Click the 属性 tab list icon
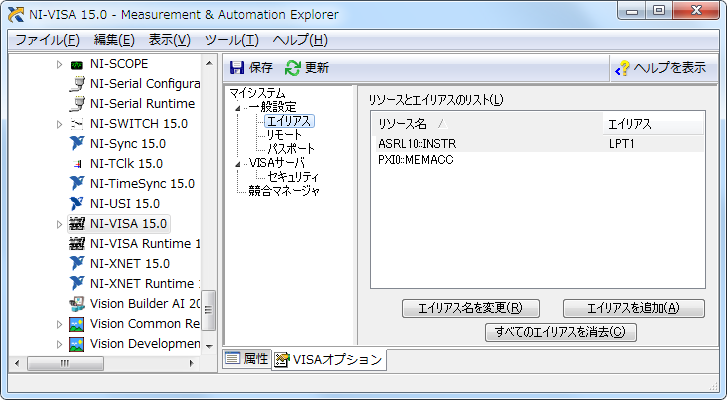727x400 pixels. pos(232,358)
